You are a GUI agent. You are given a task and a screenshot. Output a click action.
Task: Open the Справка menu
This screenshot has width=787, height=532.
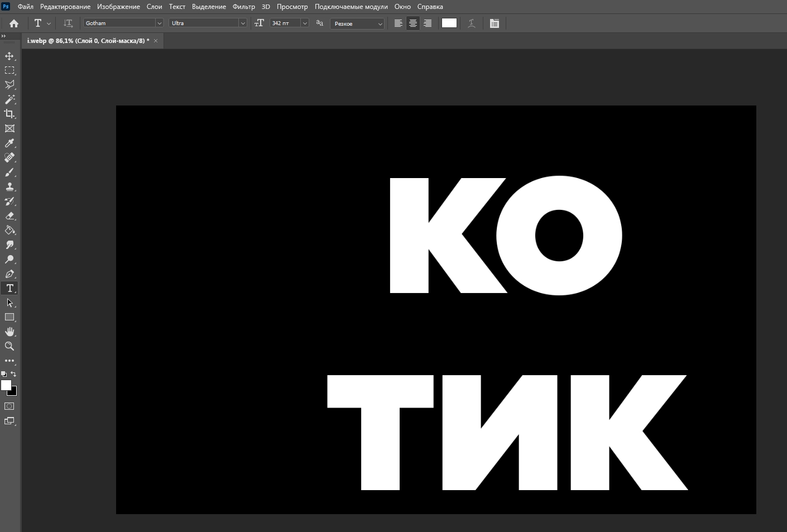pos(430,7)
